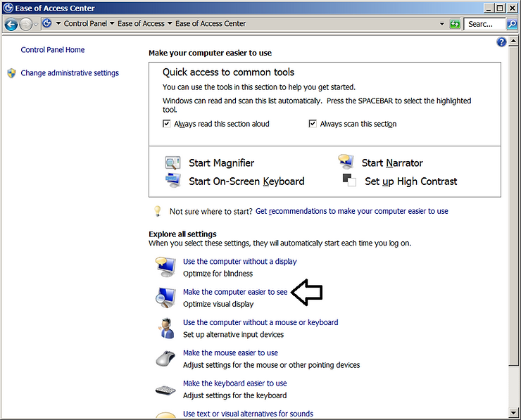Screen dimensions: 521x420
Task: Toggle 'Always scan this section' checkbox
Action: tap(313, 124)
